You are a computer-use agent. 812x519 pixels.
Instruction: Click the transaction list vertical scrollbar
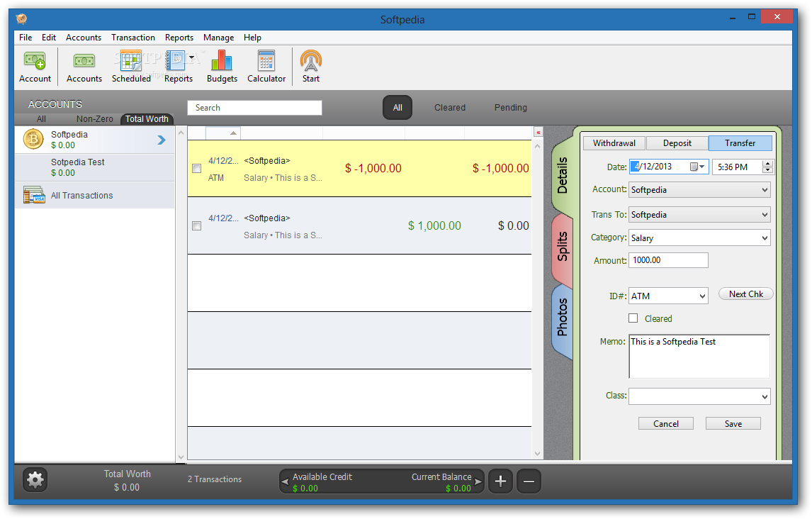coord(538,299)
